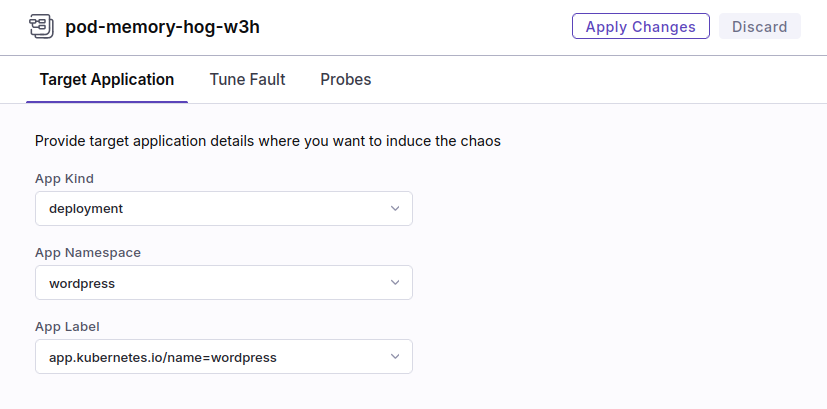The image size is (827, 409).
Task: Open the App Kind dropdown
Action: tap(223, 209)
